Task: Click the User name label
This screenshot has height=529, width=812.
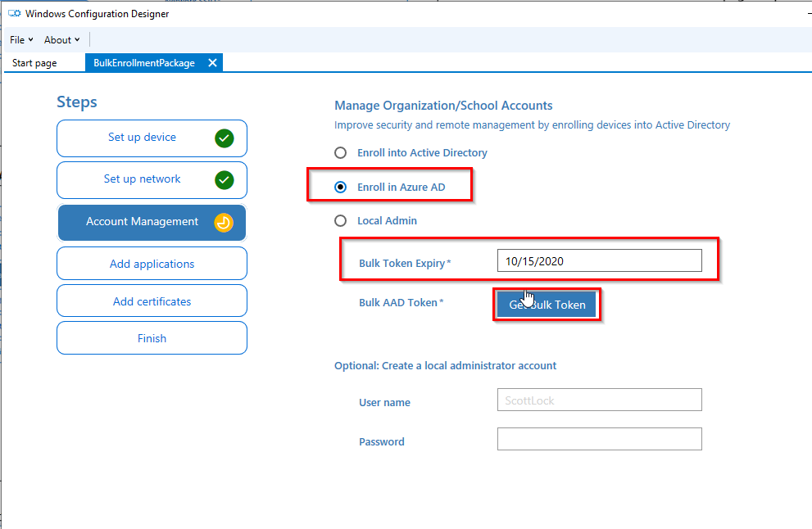Action: coord(385,402)
